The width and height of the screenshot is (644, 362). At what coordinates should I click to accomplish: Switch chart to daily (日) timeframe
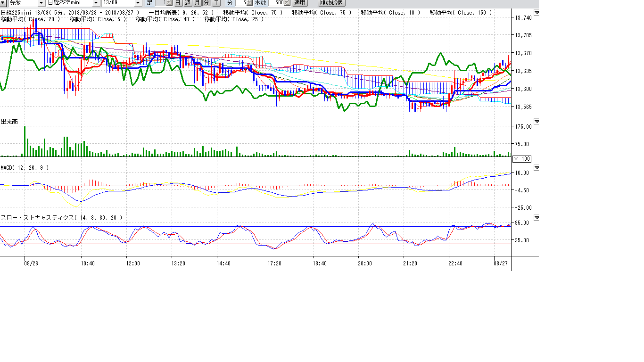tap(178, 3)
